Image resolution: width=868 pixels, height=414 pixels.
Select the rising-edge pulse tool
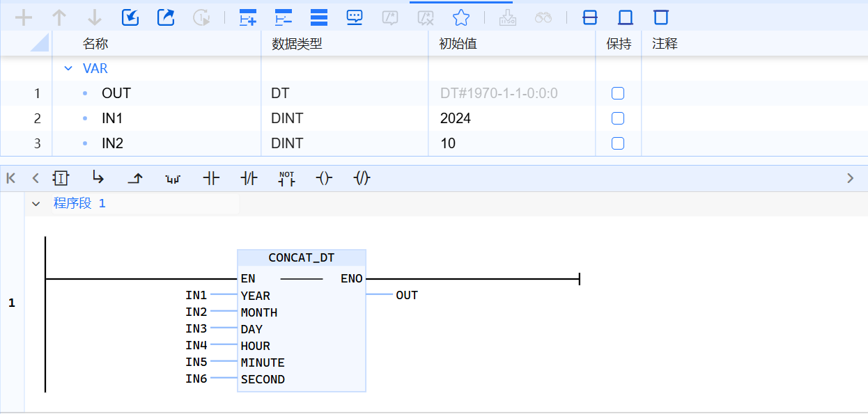(135, 178)
